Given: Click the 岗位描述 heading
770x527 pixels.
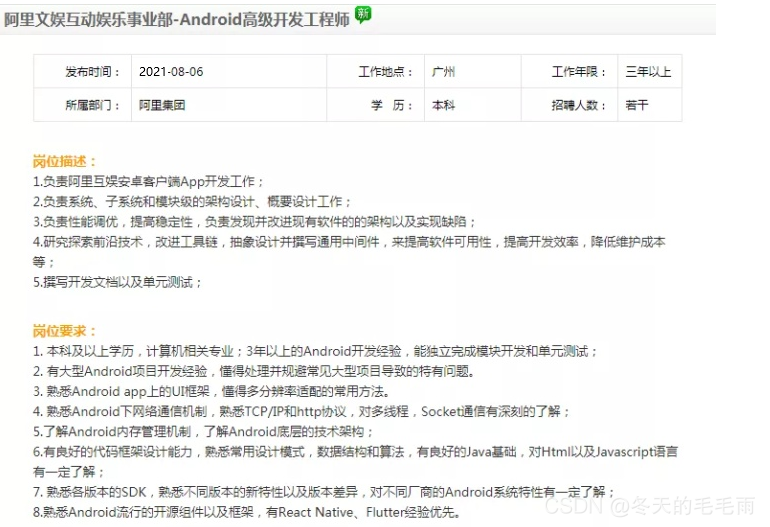Looking at the screenshot, I should (64, 161).
